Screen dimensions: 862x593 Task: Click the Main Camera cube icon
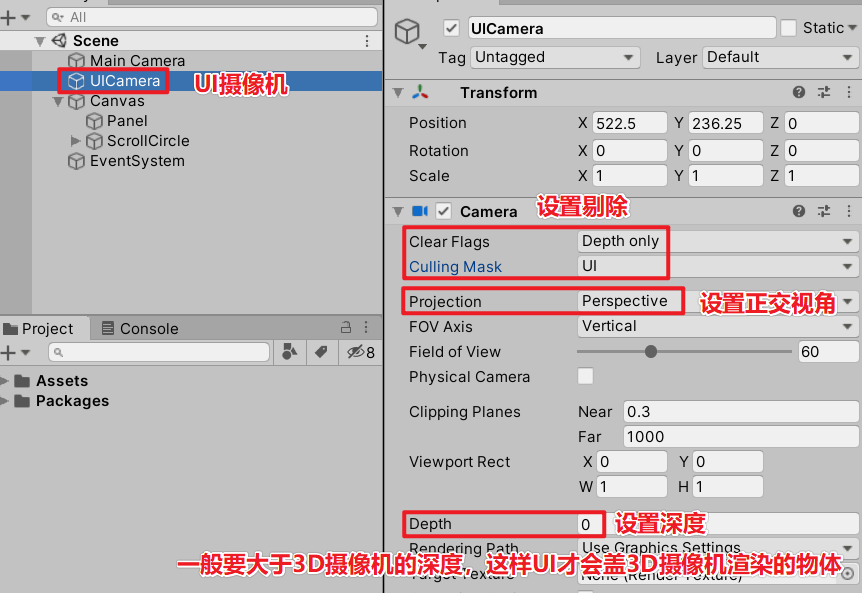(76, 60)
